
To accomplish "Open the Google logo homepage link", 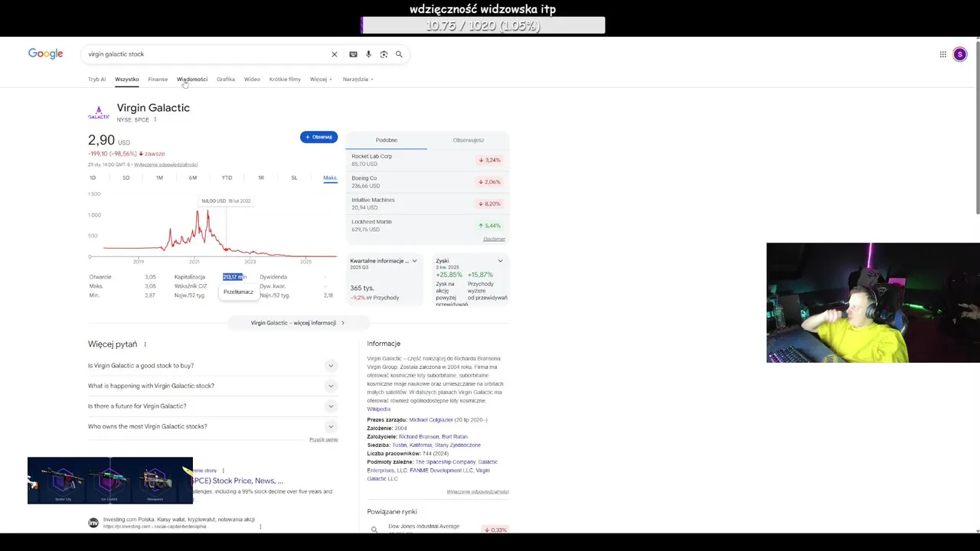I will tap(45, 54).
